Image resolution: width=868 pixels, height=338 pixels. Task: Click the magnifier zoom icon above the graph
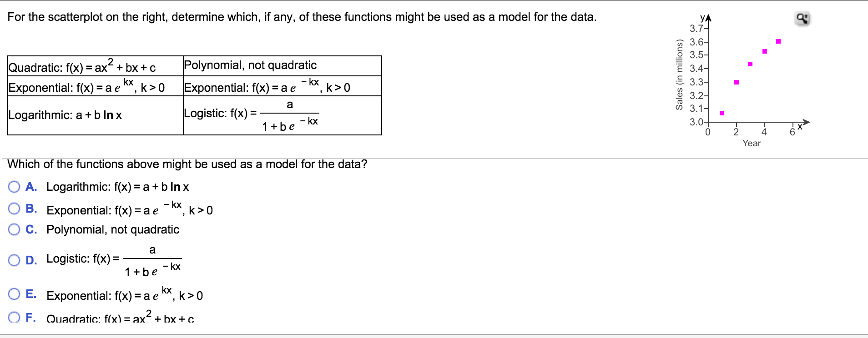pyautogui.click(x=803, y=19)
